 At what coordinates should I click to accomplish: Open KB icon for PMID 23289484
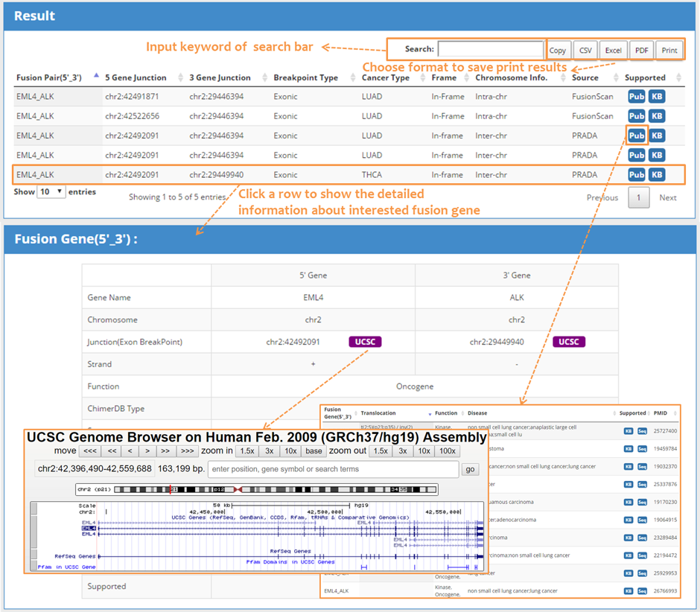click(x=628, y=538)
